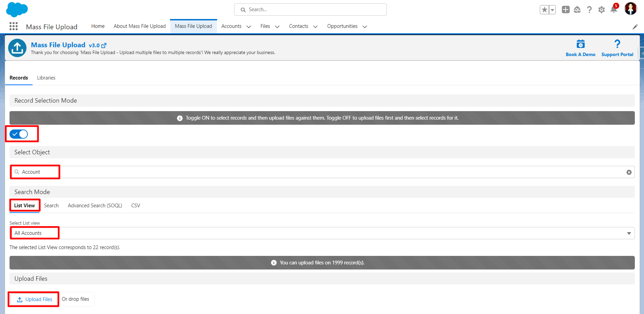
Task: Open the Select List view dropdown
Action: pos(322,233)
